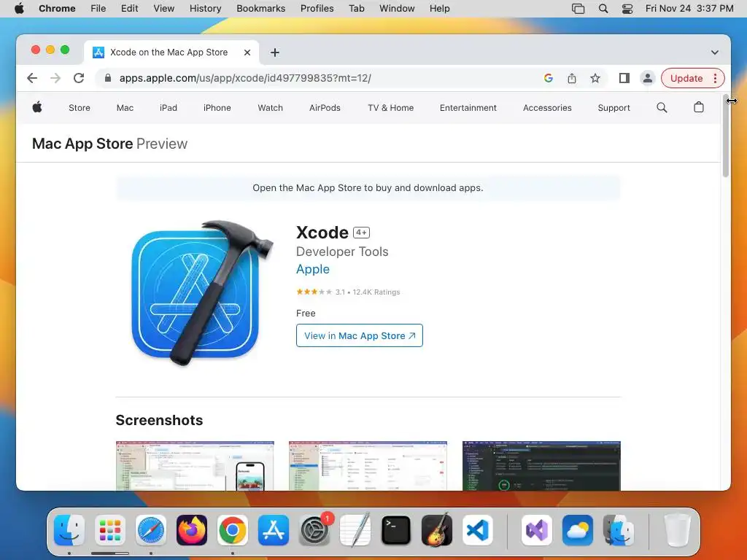Share this page via share icon
This screenshot has width=747, height=560.
click(572, 78)
